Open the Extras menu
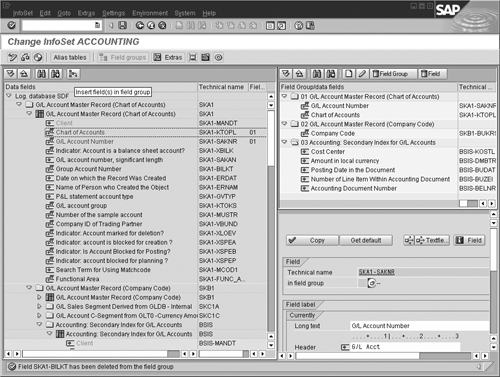The width and height of the screenshot is (500, 377). pos(86,13)
